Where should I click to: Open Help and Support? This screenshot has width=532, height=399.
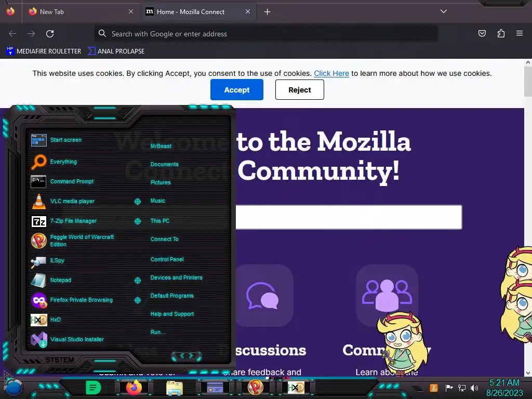pos(172,314)
